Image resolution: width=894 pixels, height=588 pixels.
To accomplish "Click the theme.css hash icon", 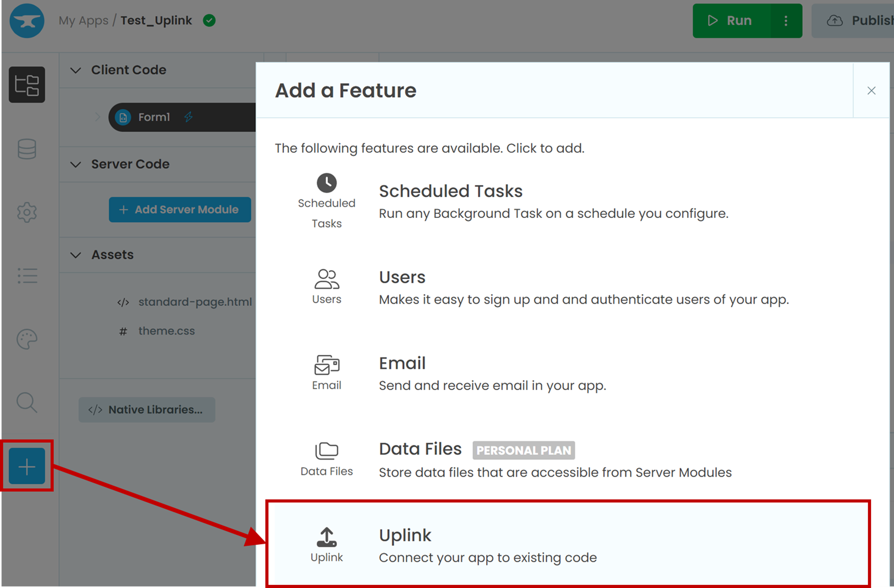I will (x=123, y=331).
